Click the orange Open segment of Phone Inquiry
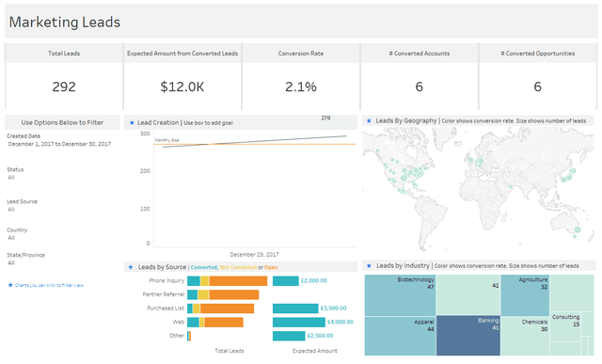The image size is (602, 364). (x=238, y=280)
